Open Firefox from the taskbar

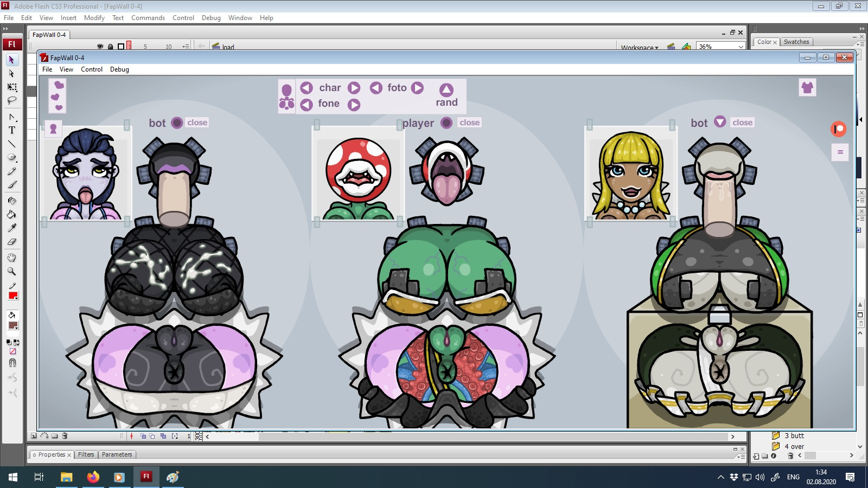(x=93, y=477)
